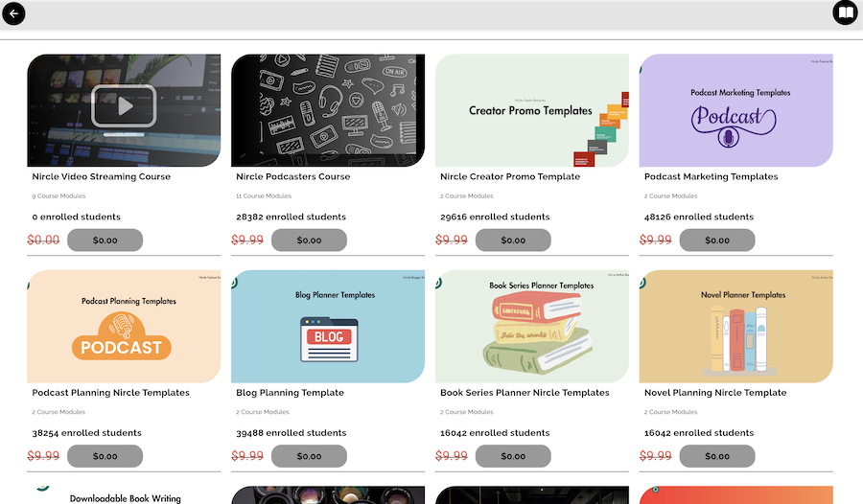Click the back arrow icon
The width and height of the screenshot is (863, 504).
point(13,13)
